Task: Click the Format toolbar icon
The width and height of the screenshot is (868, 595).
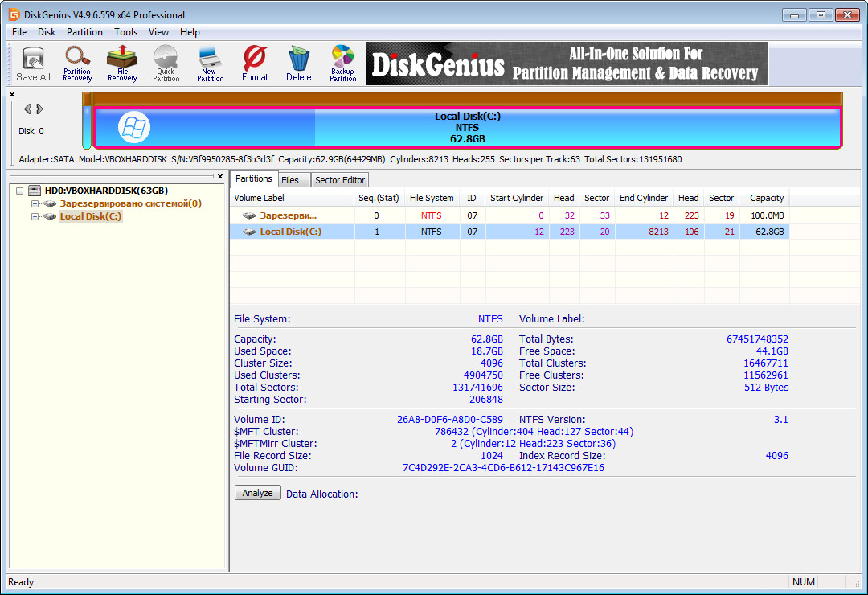Action: click(x=255, y=64)
